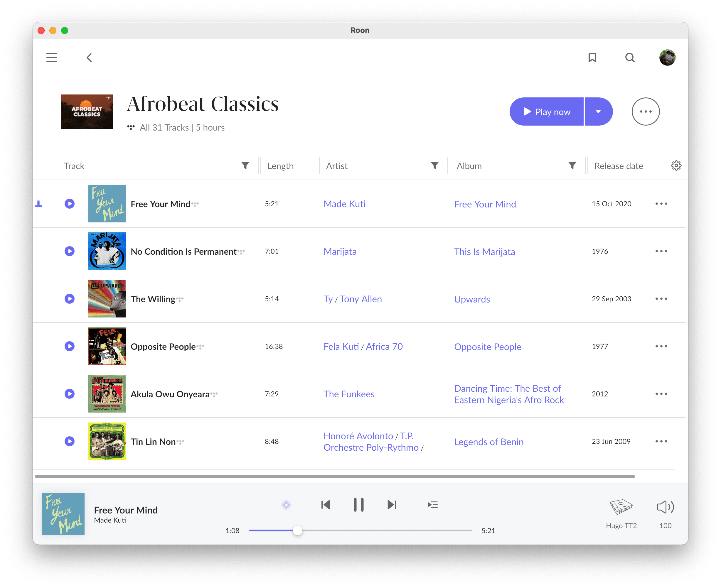Open more options for Opposite People
Screen dimensions: 721x588
click(x=661, y=346)
